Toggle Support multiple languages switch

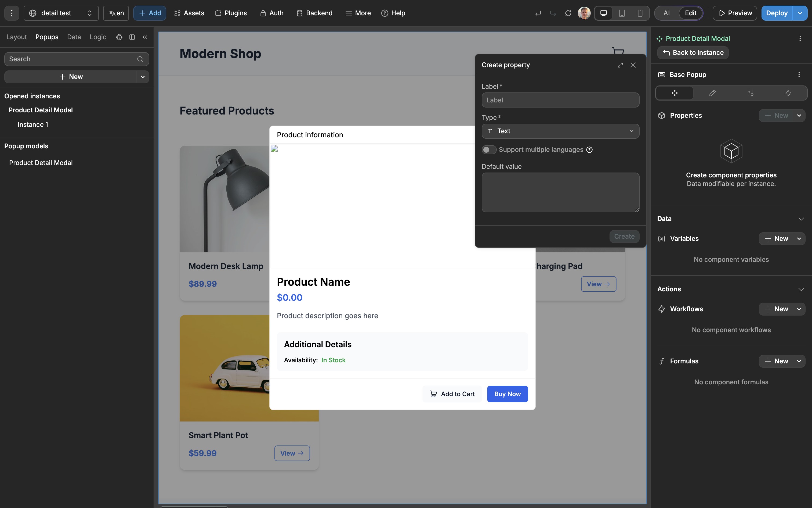(x=489, y=149)
